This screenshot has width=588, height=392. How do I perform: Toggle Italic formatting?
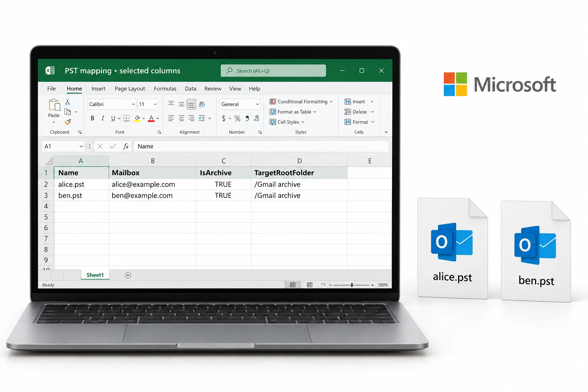click(103, 118)
